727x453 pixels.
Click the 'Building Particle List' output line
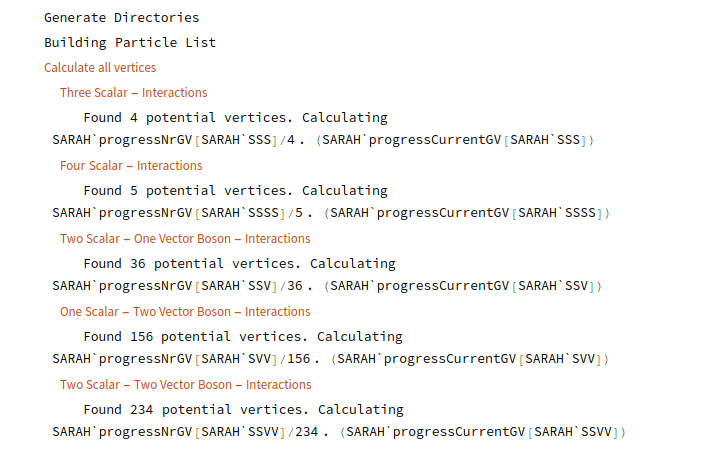coord(129,42)
